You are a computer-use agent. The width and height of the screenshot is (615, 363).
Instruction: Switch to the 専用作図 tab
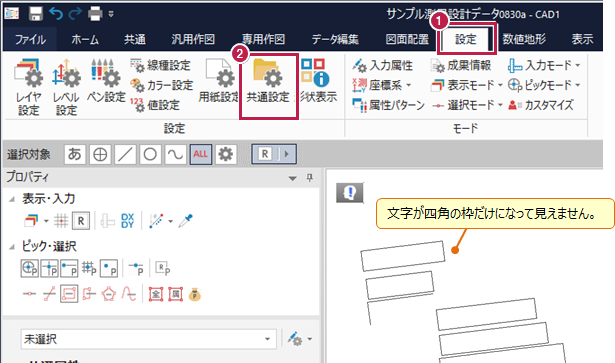pos(263,40)
